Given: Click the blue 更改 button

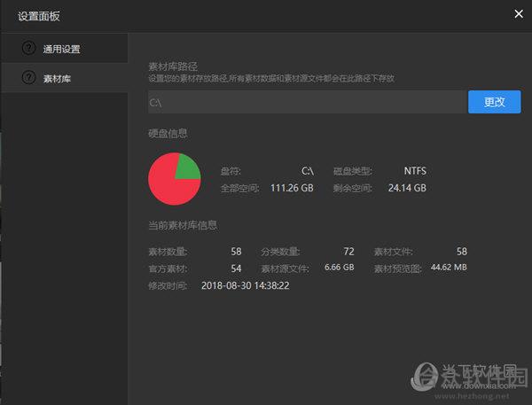Looking at the screenshot, I should [x=495, y=102].
